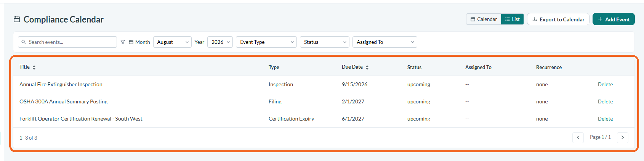Click upcoming status in the Inspection row
Screen dimensions: 644x161
419,84
